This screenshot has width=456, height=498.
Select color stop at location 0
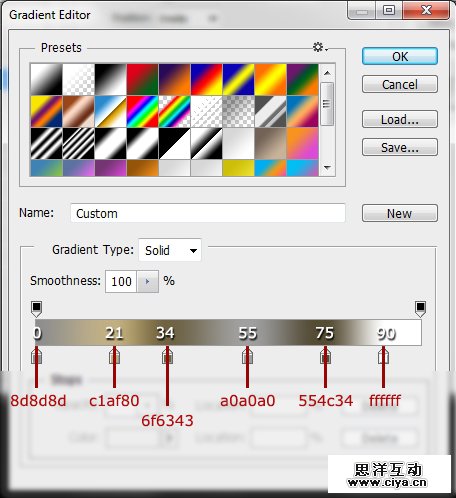tap(36, 356)
